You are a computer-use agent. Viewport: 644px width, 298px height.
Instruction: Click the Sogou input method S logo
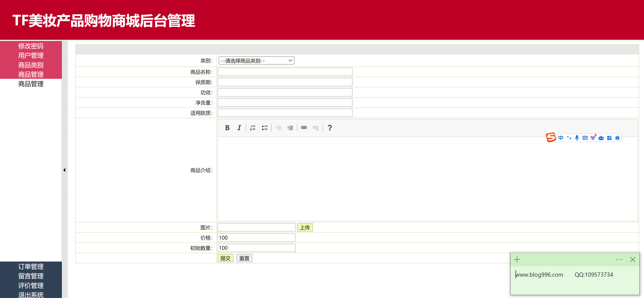551,137
